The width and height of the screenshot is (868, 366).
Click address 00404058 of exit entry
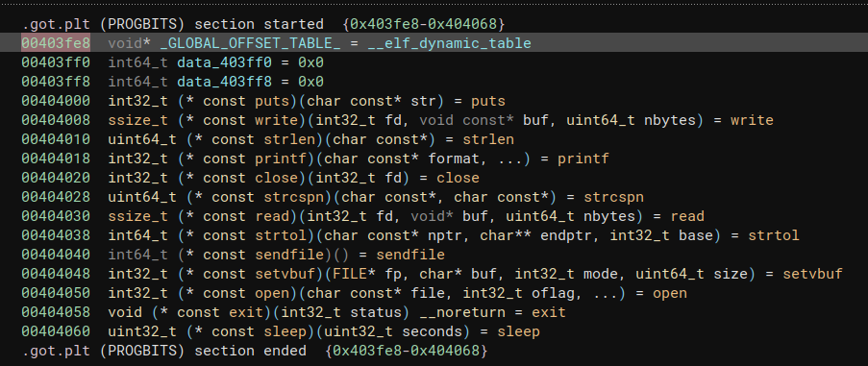point(56,312)
